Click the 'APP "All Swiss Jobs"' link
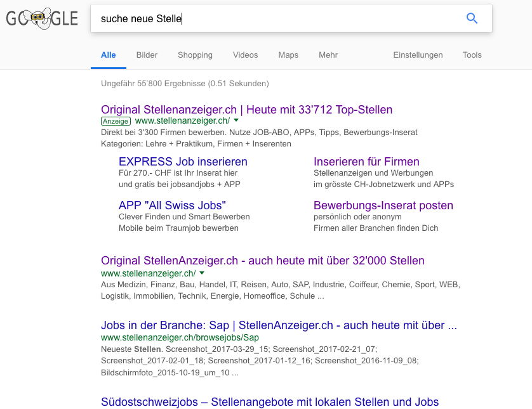 (x=172, y=205)
